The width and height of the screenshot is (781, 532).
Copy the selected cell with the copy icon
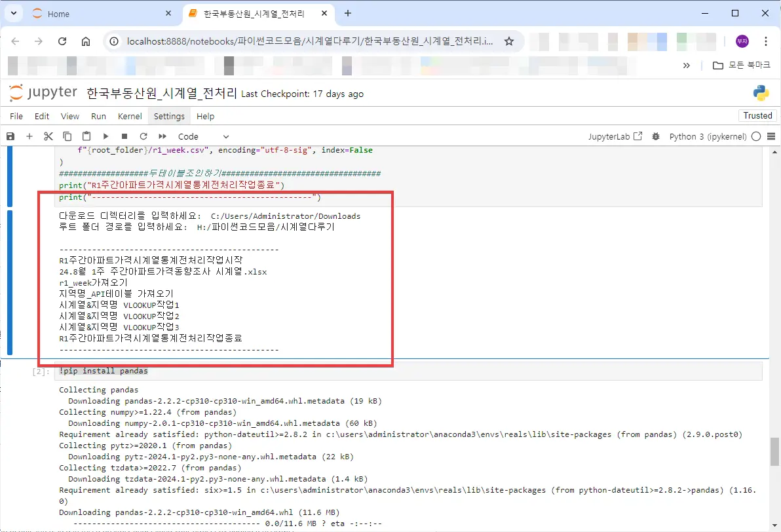[66, 136]
